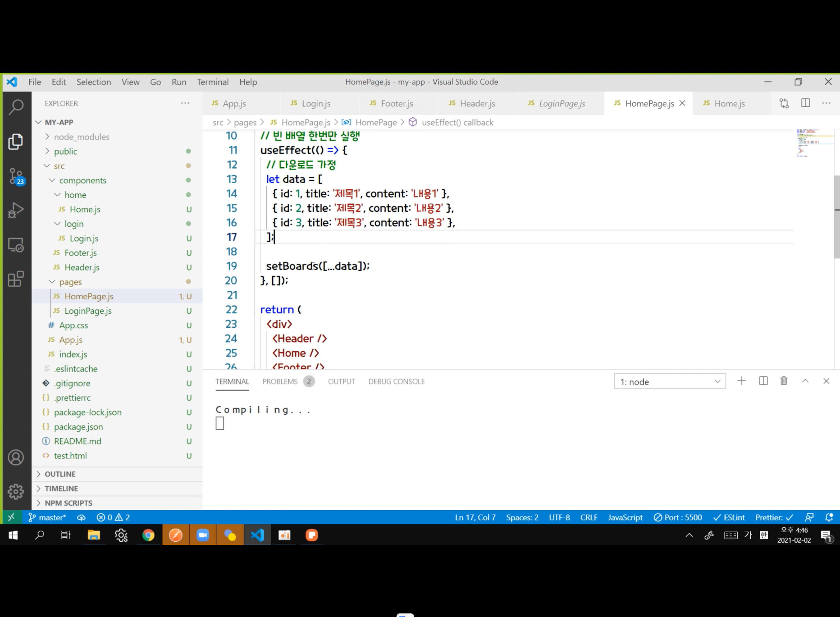Click Explorer more actions ellipsis

tap(185, 103)
